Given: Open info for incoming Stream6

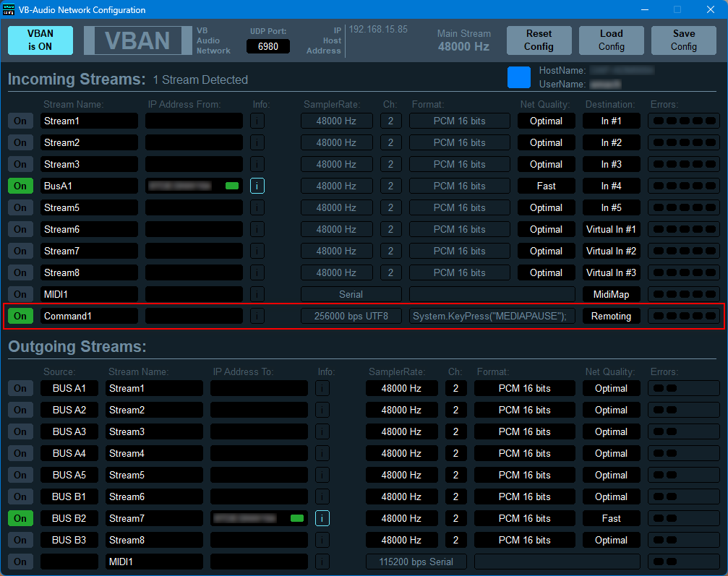Looking at the screenshot, I should [257, 229].
